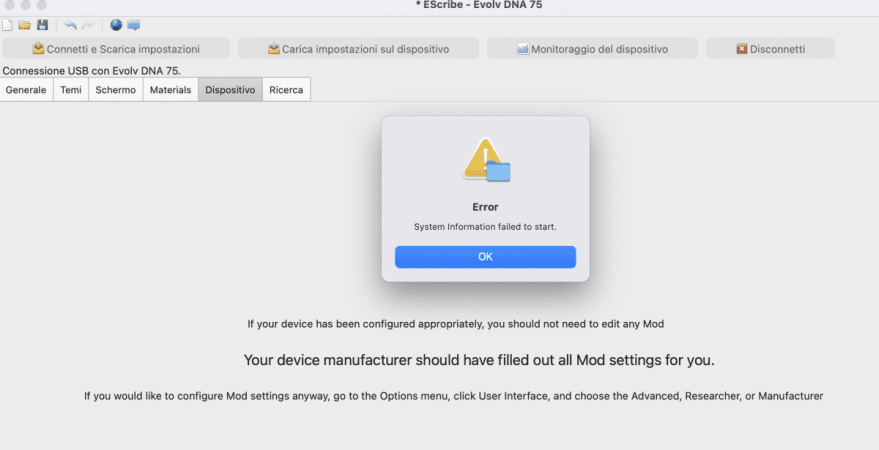Switch to the Generale tab
The width and height of the screenshot is (879, 450).
pyautogui.click(x=26, y=90)
